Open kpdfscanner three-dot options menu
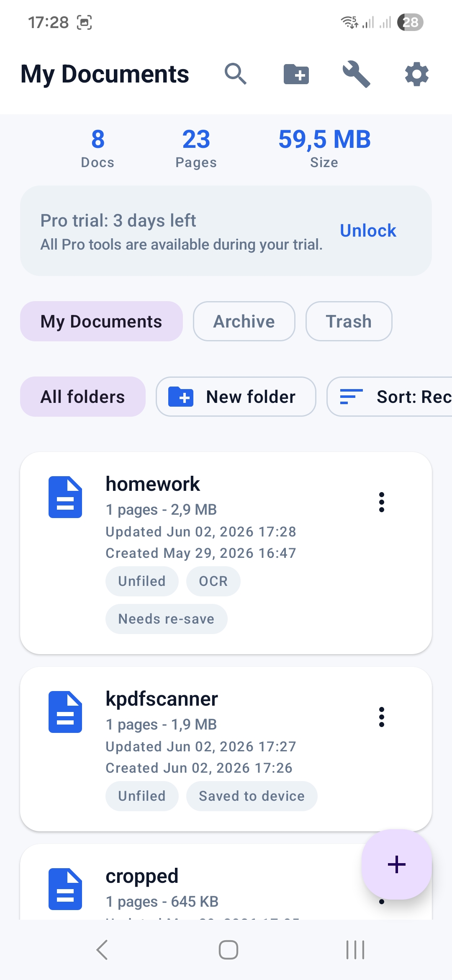The image size is (452, 980). pos(381,717)
